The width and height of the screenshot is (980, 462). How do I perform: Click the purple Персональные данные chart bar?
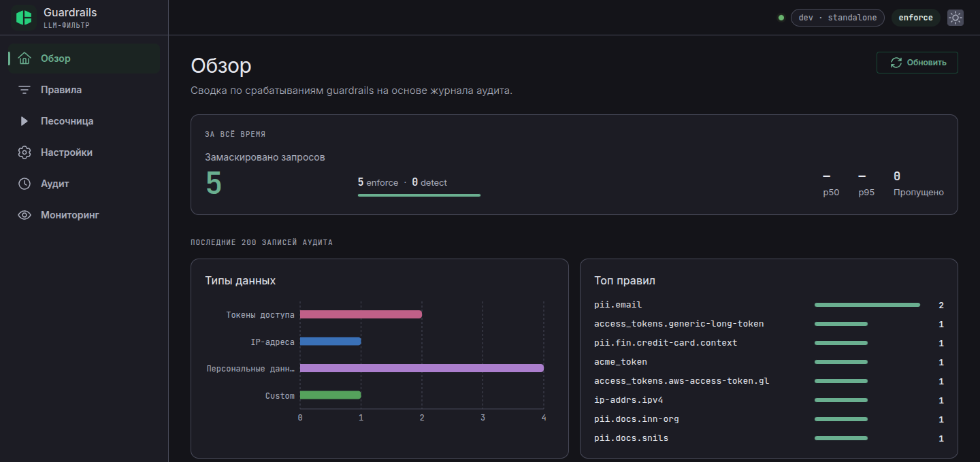pyautogui.click(x=422, y=368)
